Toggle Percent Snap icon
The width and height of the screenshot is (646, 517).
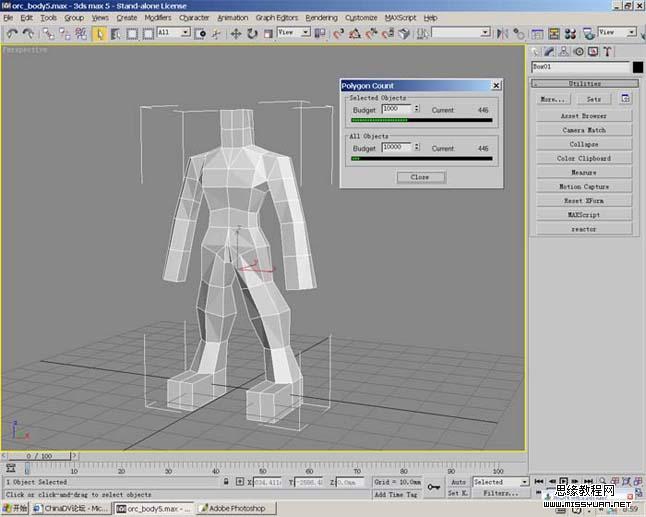point(371,34)
